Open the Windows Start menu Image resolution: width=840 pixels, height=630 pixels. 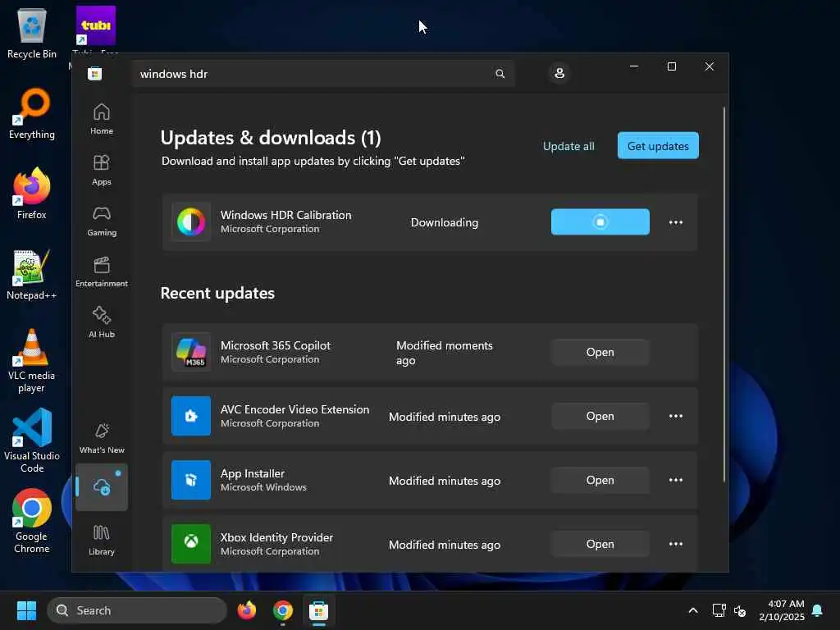point(26,610)
